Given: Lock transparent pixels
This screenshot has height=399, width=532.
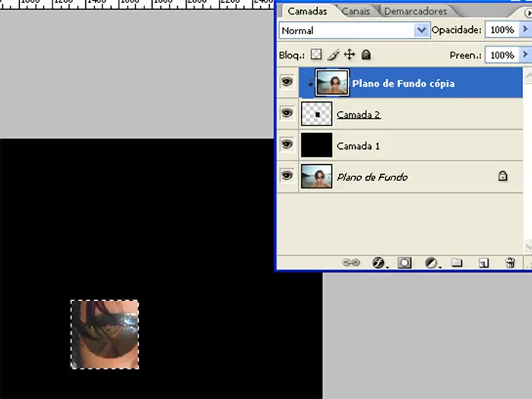Looking at the screenshot, I should [317, 55].
